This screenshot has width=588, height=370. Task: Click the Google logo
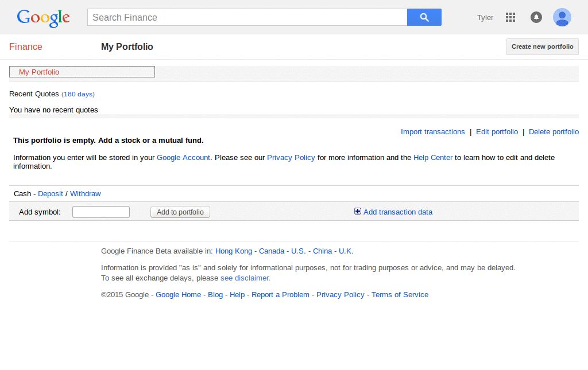43,18
